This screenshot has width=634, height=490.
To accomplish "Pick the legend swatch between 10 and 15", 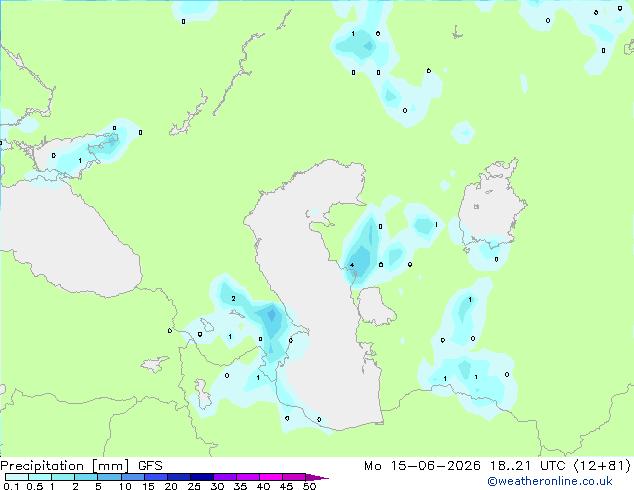I will [132, 477].
